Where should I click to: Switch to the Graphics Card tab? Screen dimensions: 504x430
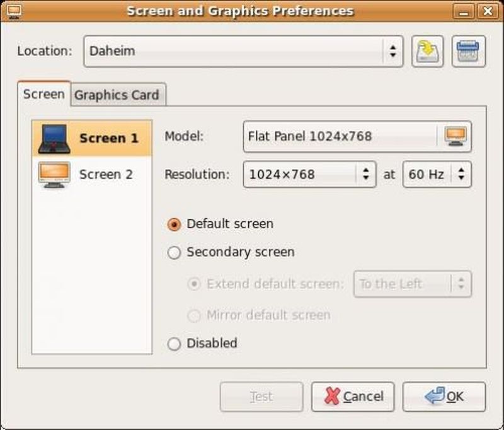[x=117, y=95]
